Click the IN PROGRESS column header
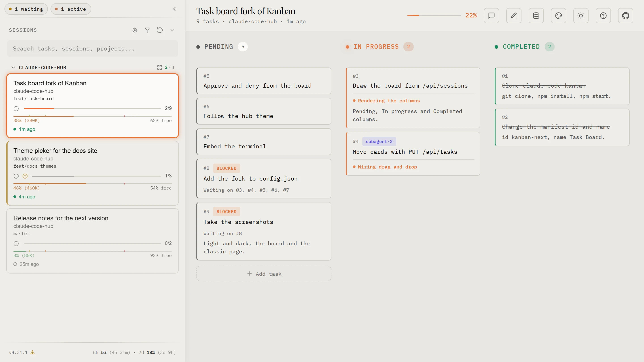This screenshot has height=362, width=644. (379, 47)
